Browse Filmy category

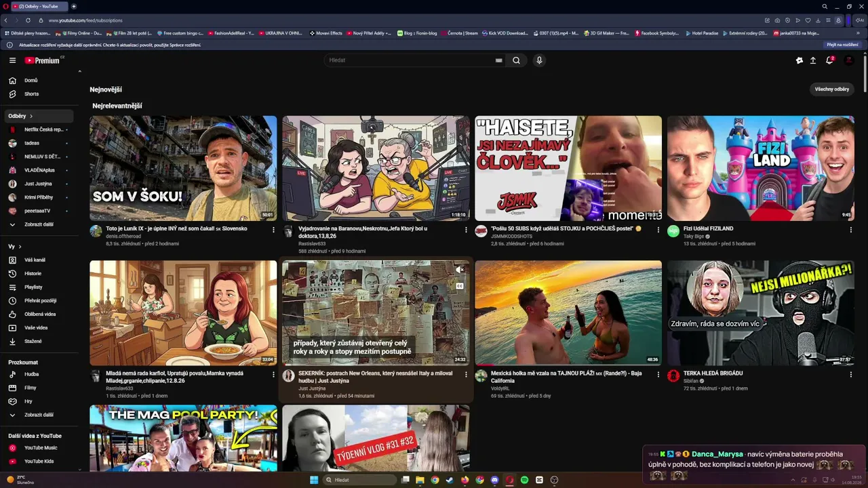(39, 388)
